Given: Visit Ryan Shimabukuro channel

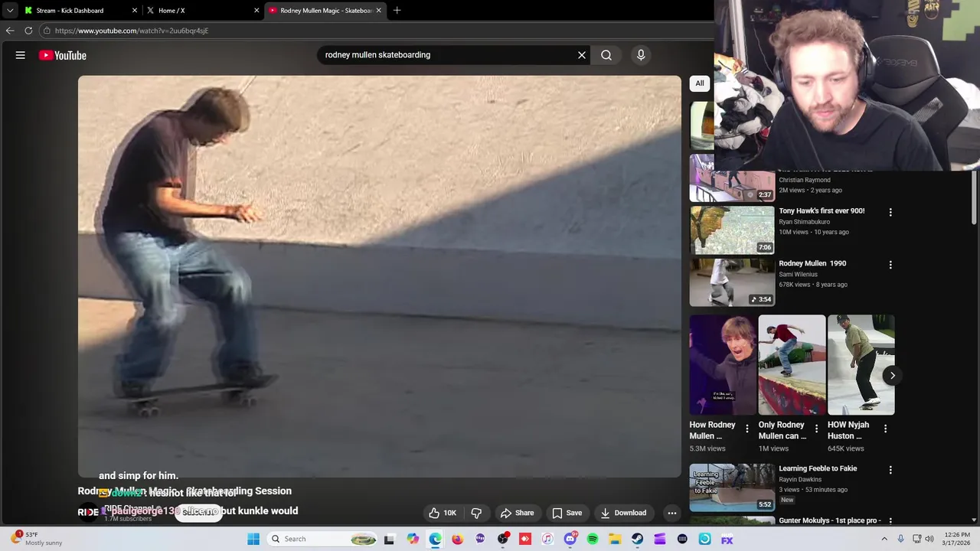Looking at the screenshot, I should [804, 222].
